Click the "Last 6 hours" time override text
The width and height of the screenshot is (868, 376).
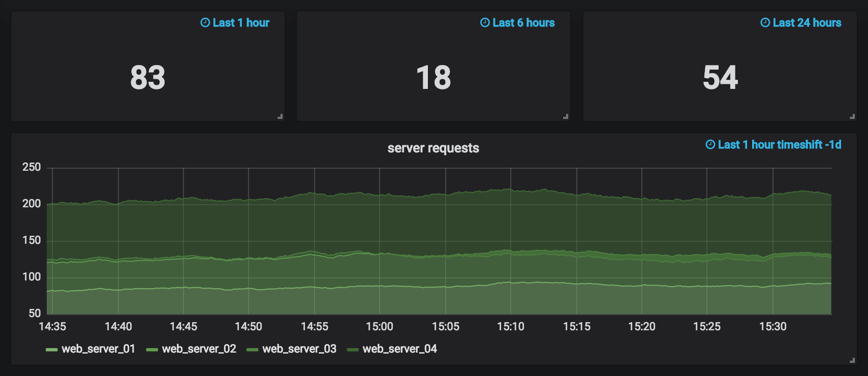pyautogui.click(x=523, y=23)
